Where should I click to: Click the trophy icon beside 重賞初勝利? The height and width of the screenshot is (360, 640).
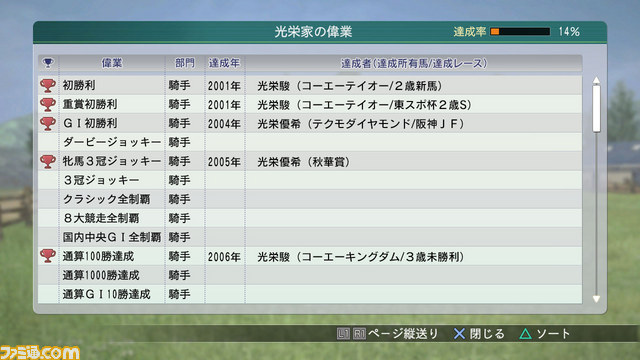[48, 104]
